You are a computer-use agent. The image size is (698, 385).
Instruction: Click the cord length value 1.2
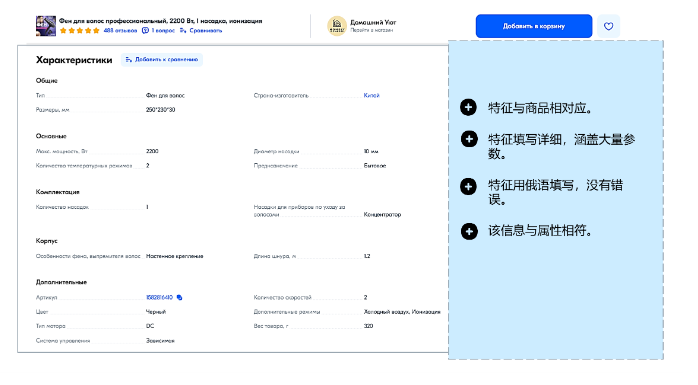(367, 256)
